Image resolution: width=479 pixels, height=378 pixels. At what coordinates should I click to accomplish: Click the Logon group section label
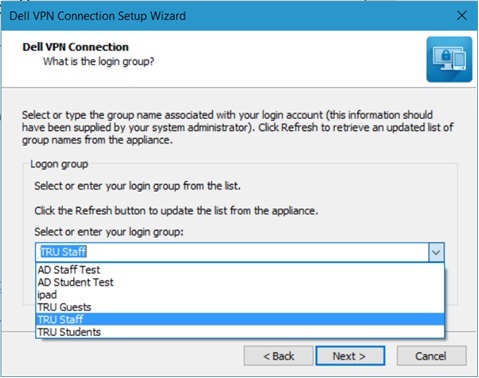pos(59,164)
